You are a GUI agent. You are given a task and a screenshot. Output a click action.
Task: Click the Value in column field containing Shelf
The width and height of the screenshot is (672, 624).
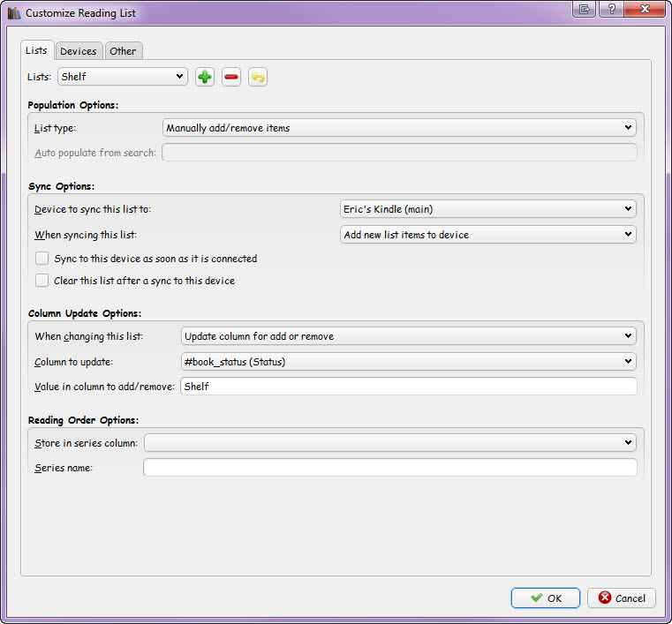[x=409, y=387]
